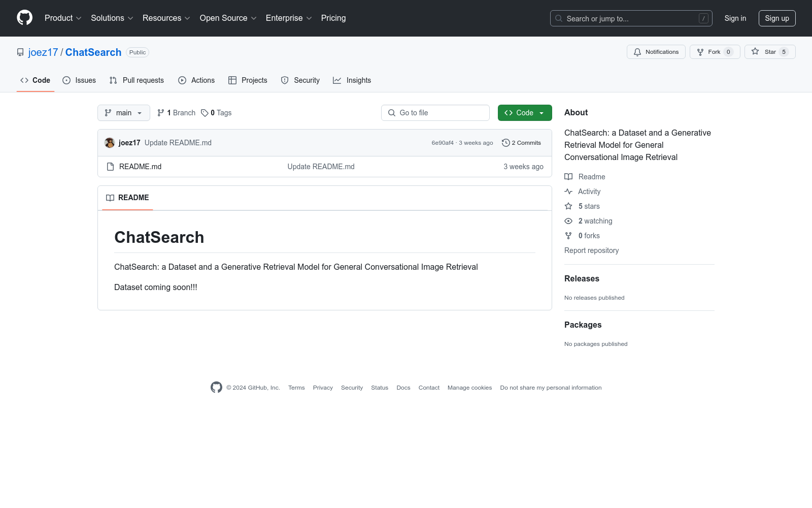
Task: Click the Readme link in About
Action: point(585,177)
